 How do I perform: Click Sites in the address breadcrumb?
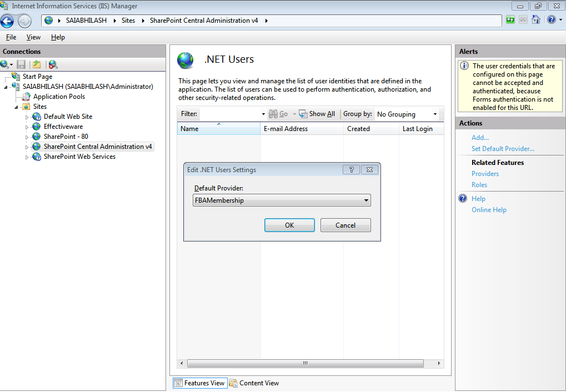tap(128, 21)
